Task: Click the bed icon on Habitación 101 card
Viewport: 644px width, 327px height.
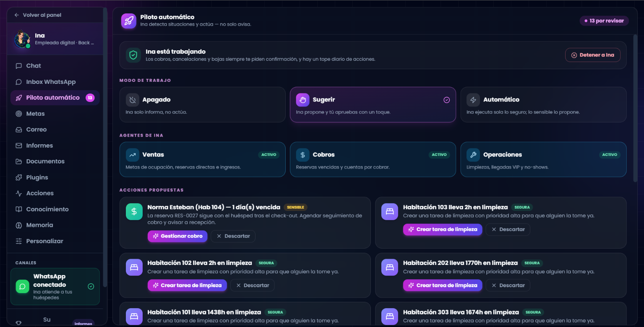Action: click(x=134, y=316)
